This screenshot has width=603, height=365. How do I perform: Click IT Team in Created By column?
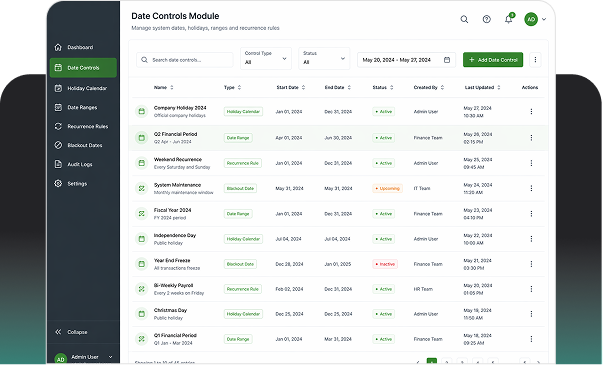click(x=422, y=188)
